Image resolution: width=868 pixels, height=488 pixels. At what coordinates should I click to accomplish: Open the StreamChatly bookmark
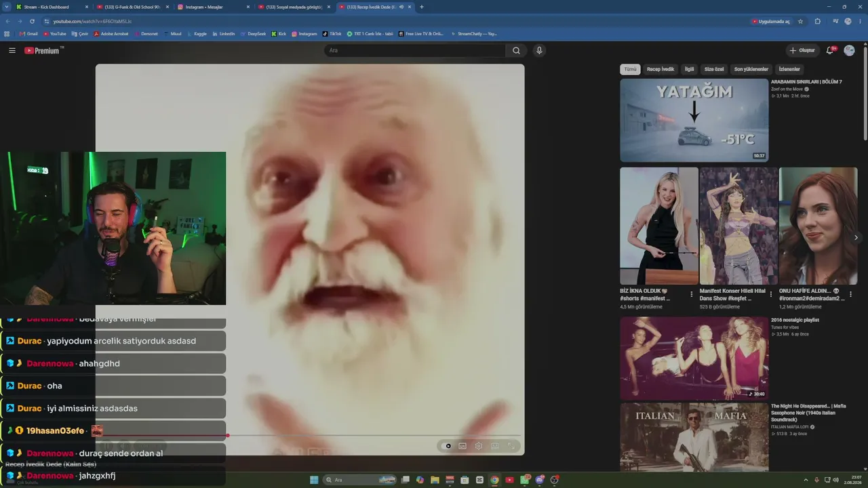point(474,33)
